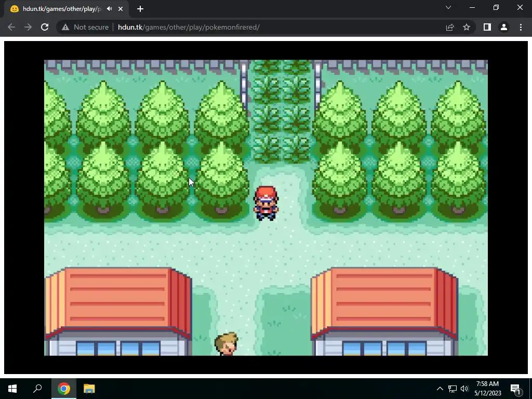Click the red-capped trainer character
Image resolution: width=532 pixels, height=399 pixels.
[x=266, y=203]
